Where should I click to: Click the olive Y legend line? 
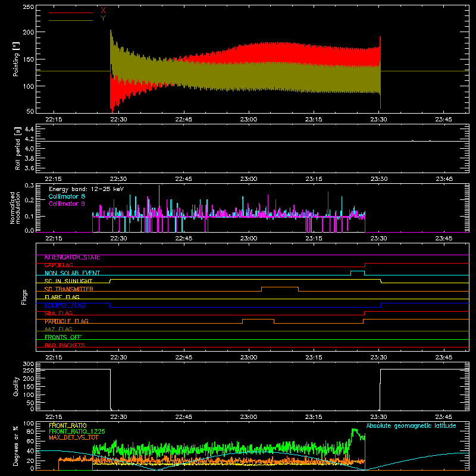click(71, 20)
